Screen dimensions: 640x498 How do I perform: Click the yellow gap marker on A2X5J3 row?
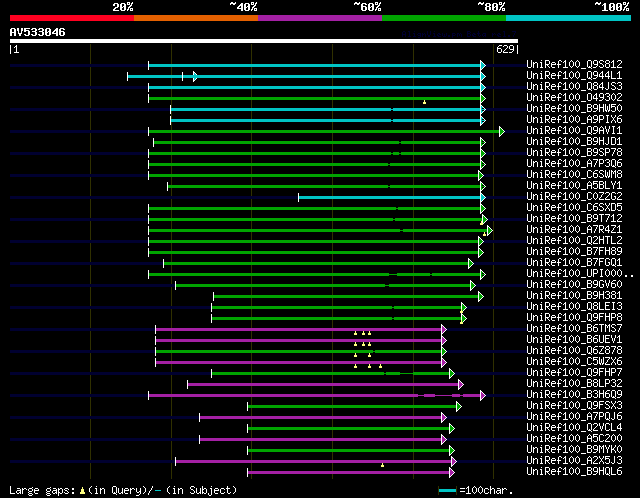382,465
